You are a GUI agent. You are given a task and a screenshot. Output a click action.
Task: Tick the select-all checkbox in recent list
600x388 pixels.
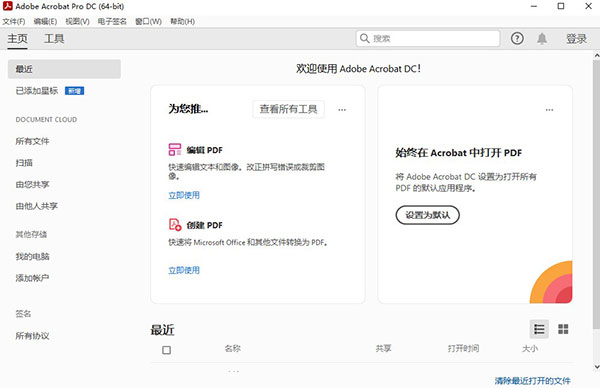pyautogui.click(x=166, y=350)
